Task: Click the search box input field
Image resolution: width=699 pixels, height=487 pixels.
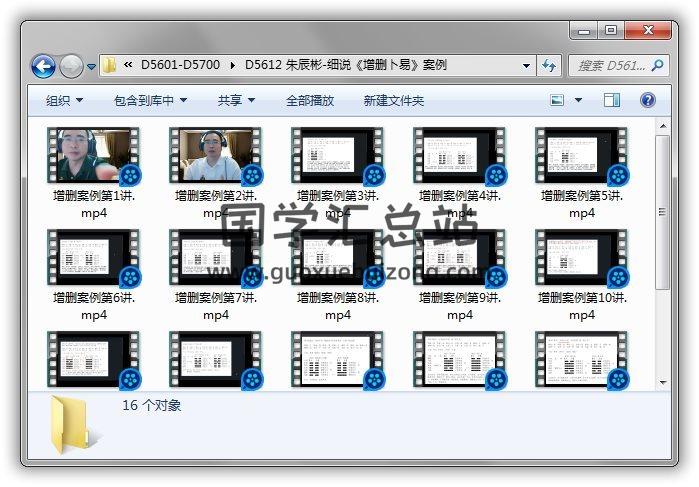Action: click(x=610, y=66)
